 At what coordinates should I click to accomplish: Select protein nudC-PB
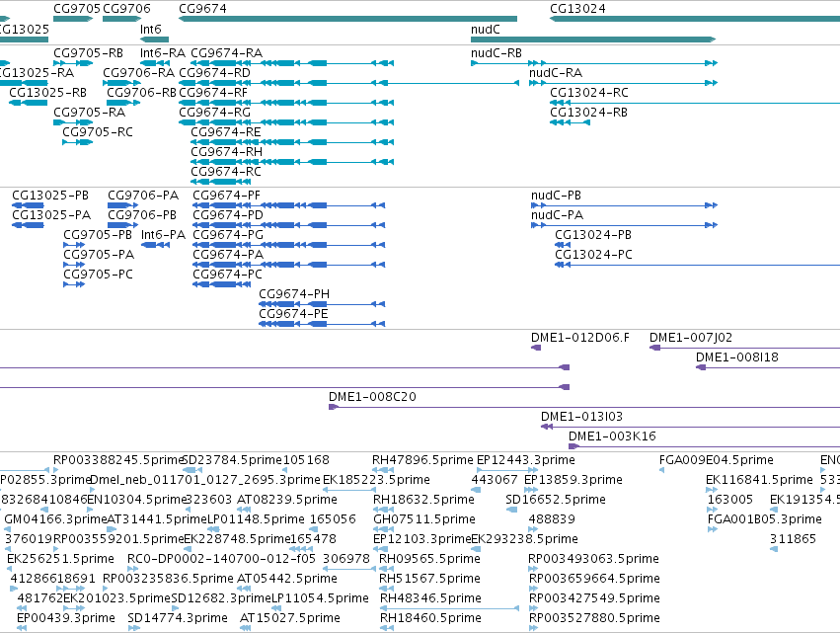click(x=556, y=196)
